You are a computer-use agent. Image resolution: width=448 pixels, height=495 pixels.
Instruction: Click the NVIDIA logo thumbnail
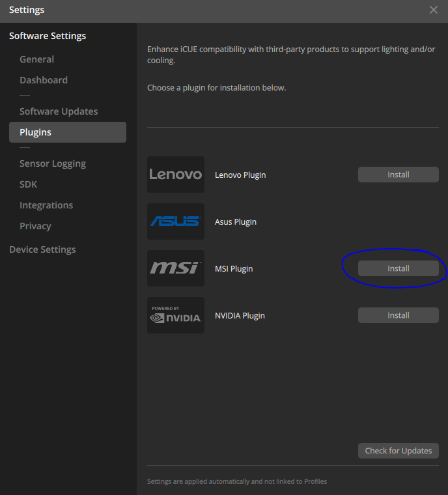pyautogui.click(x=176, y=315)
